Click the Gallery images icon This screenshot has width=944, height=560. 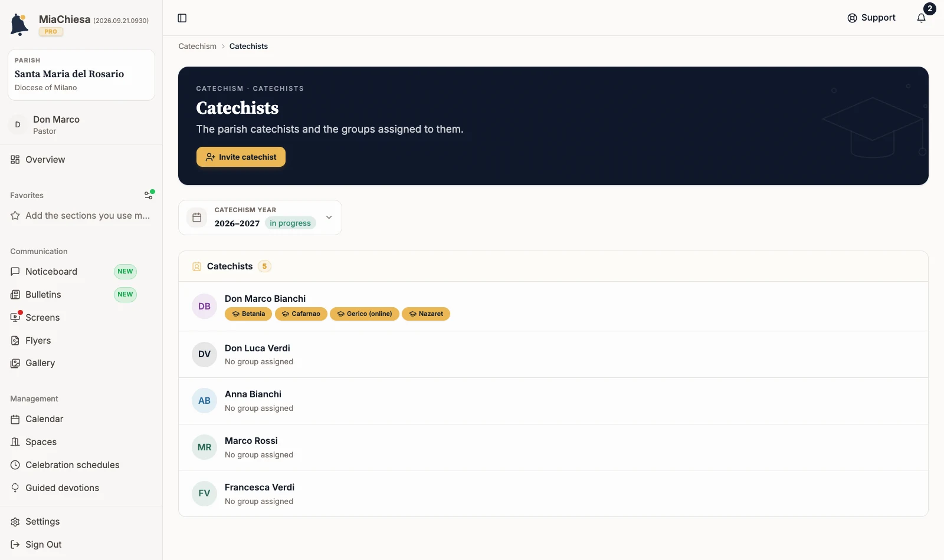(15, 363)
